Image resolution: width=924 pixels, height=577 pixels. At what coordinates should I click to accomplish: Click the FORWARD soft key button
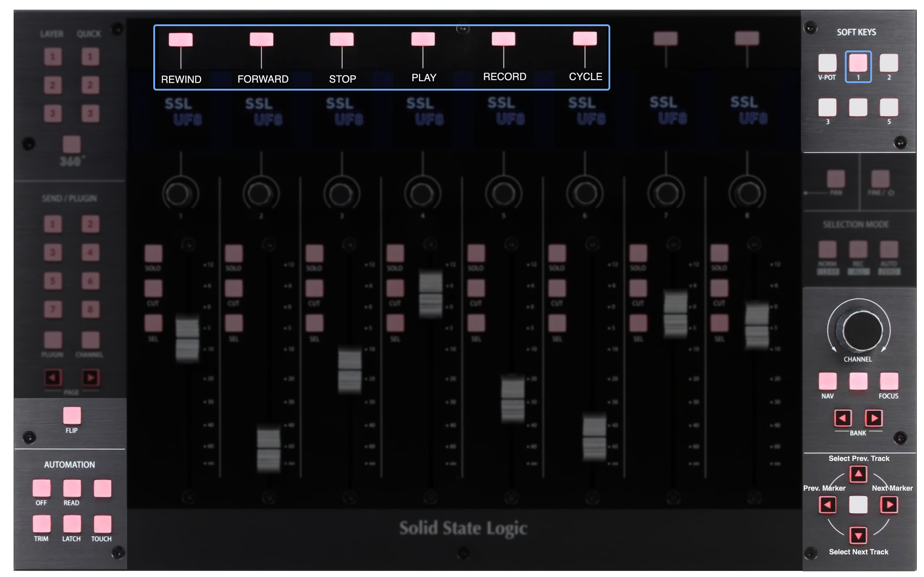tap(261, 39)
